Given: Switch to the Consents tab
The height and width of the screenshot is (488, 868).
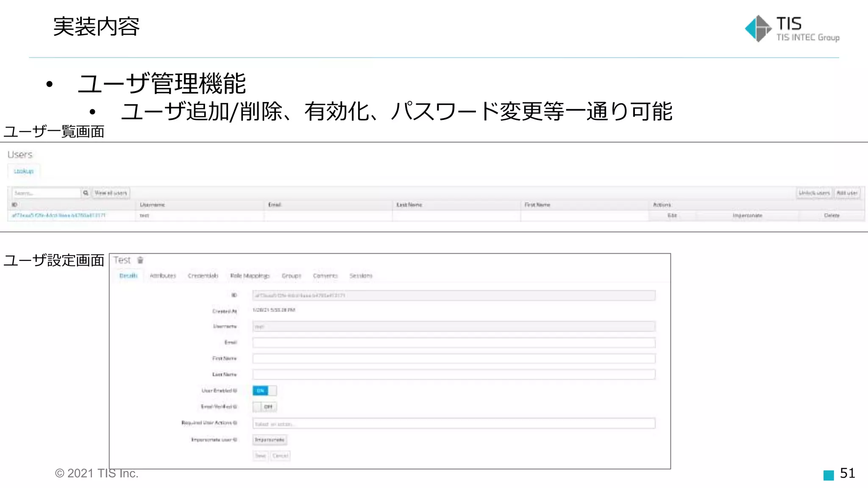Looking at the screenshot, I should tap(325, 276).
